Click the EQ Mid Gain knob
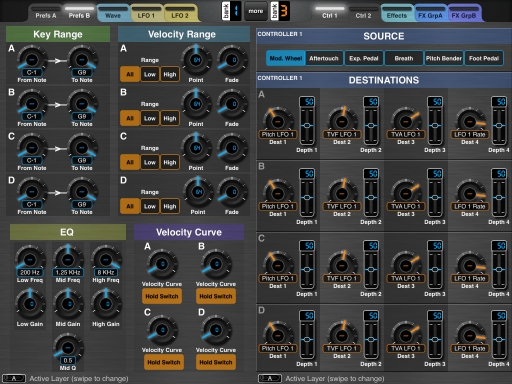This screenshot has width=512, height=384. coord(68,304)
